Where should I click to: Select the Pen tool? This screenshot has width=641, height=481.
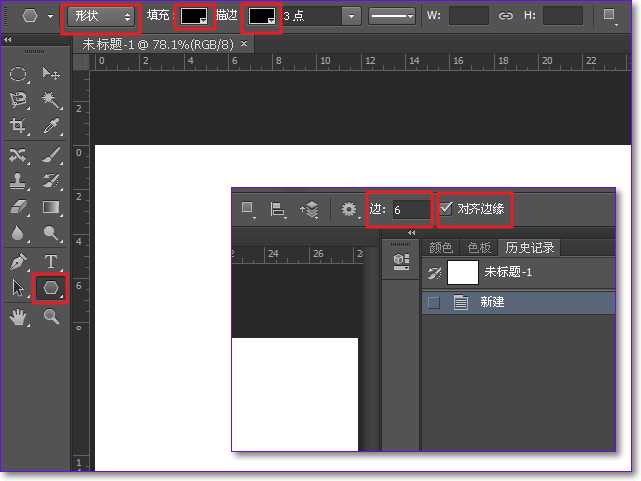click(18, 262)
